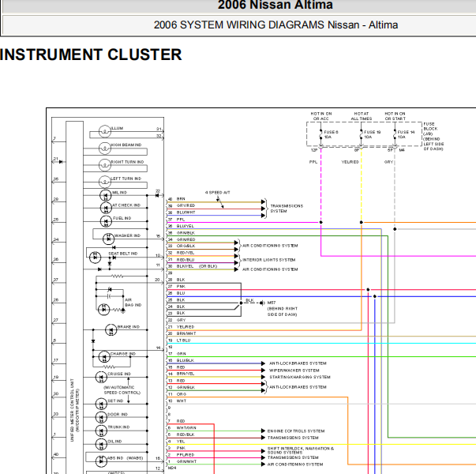The height and width of the screenshot is (474, 476).
Task: Click the 2006 Nissan Altima title
Action: 275,6
